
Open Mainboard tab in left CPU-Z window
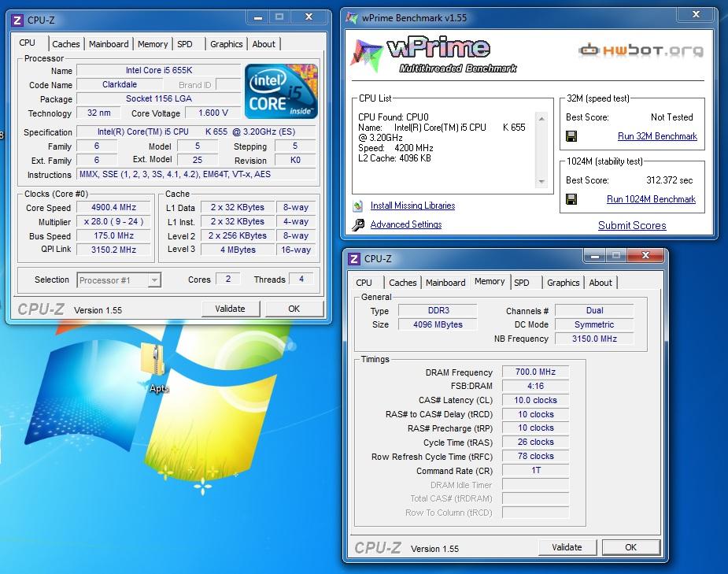point(109,44)
